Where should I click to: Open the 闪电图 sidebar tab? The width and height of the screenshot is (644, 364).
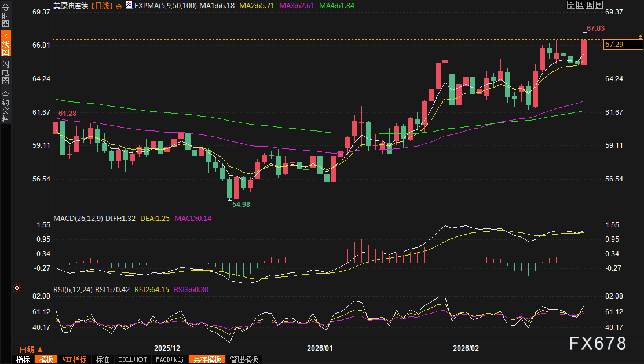click(5, 72)
